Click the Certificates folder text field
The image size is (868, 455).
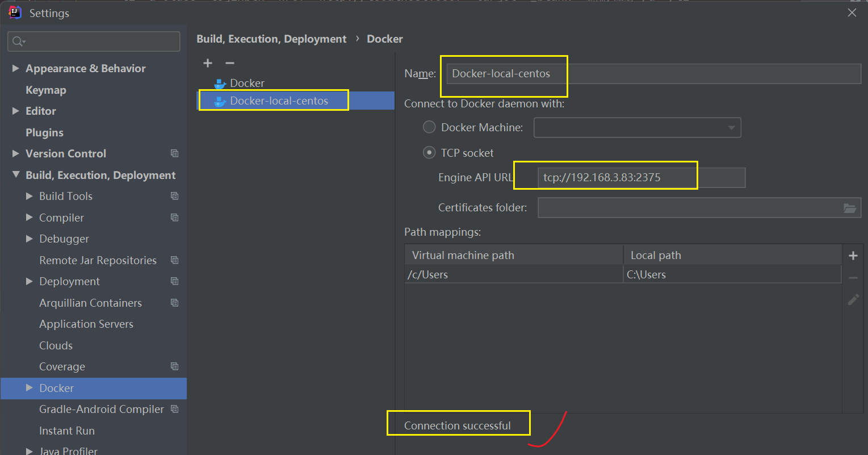(699, 208)
